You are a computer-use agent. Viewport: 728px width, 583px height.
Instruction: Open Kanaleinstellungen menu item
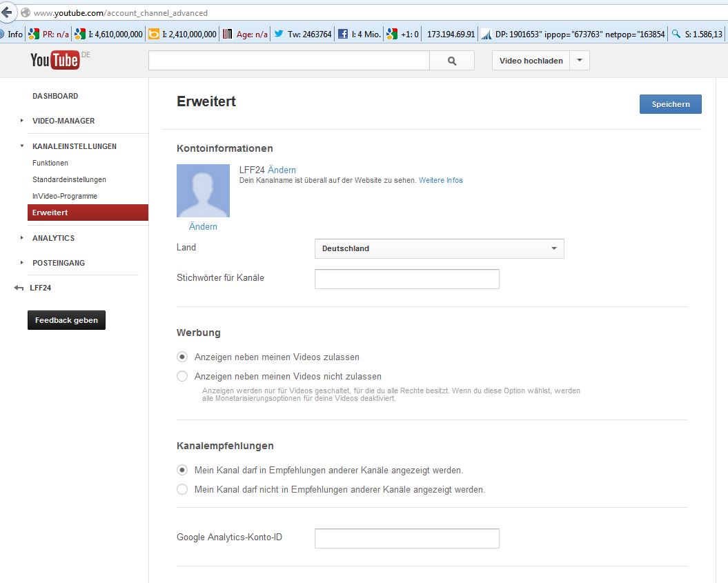[75, 146]
